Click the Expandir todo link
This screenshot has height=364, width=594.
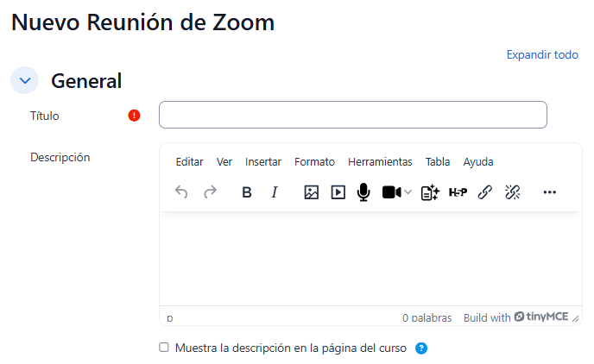tap(542, 54)
